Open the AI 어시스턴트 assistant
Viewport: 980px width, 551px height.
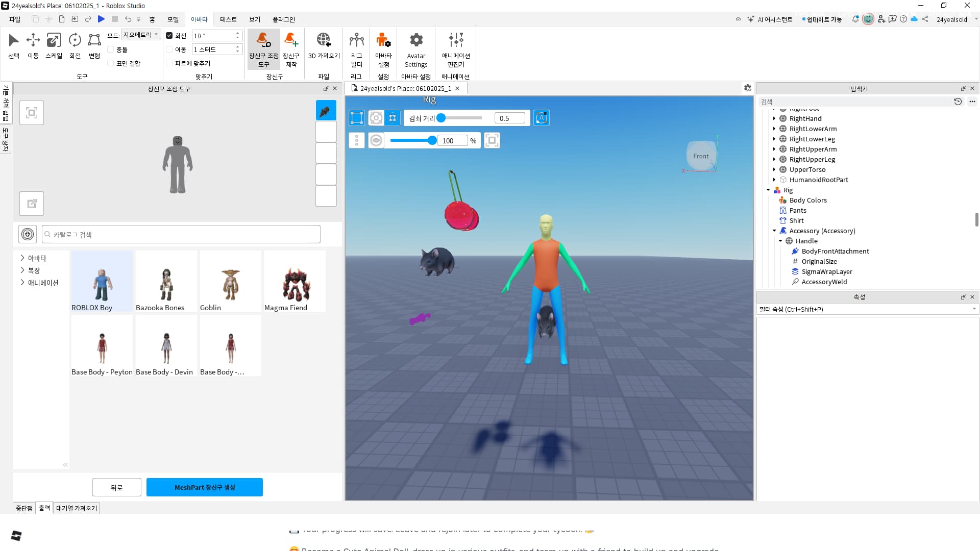click(x=770, y=19)
